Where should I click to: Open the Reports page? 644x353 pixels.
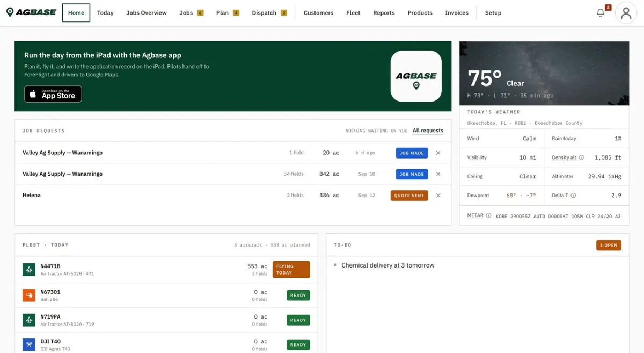click(x=384, y=13)
